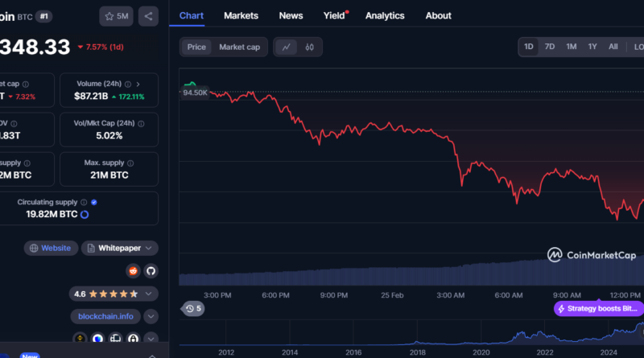Image resolution: width=644 pixels, height=358 pixels.
Task: Click the 19.82M BTC circulating supply value
Action: [52, 214]
